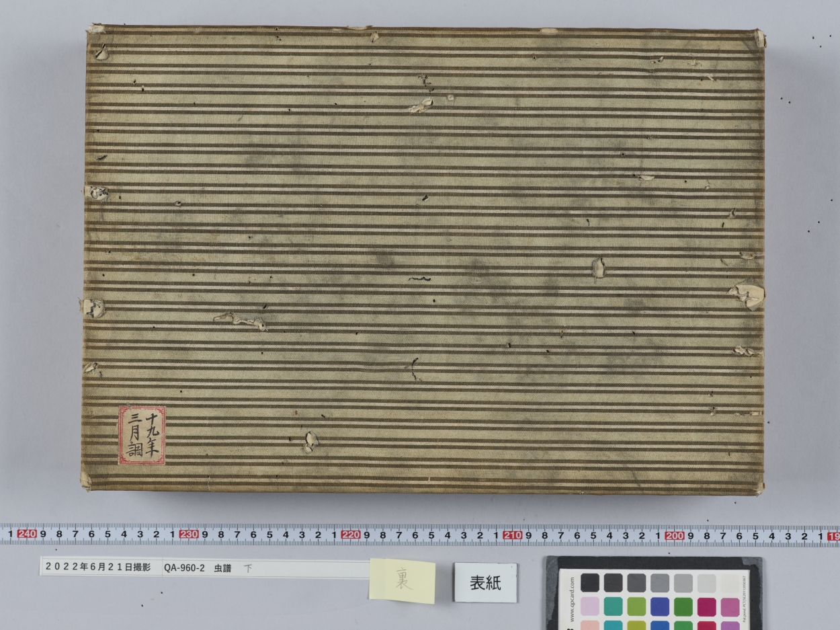Click the title text 虫譜
The width and height of the screenshot is (840, 630).
[x=222, y=567]
